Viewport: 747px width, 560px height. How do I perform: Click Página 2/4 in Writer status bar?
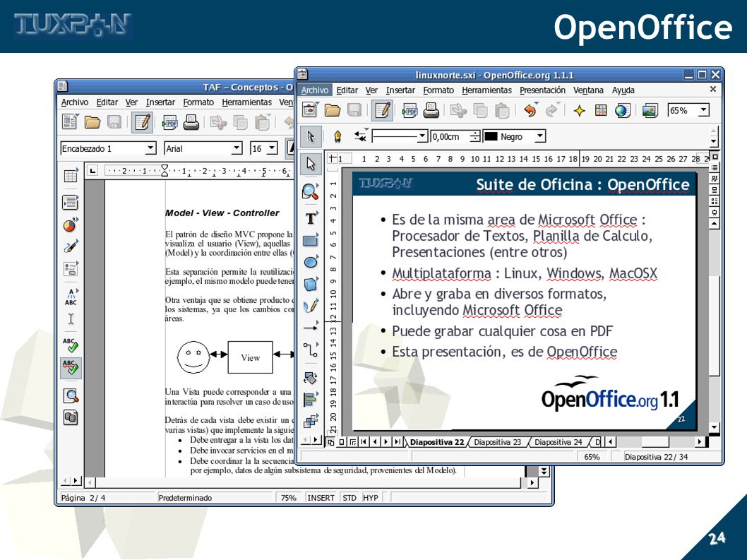[x=83, y=498]
